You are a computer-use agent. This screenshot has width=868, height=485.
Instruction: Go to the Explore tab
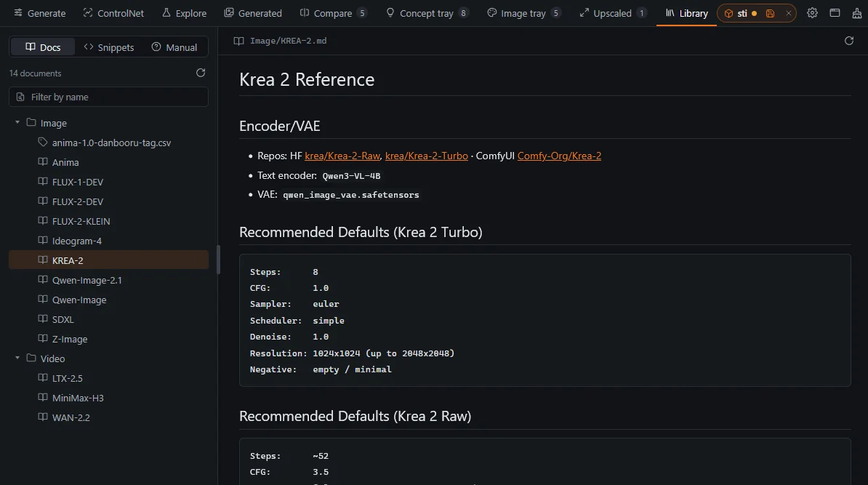(x=185, y=13)
